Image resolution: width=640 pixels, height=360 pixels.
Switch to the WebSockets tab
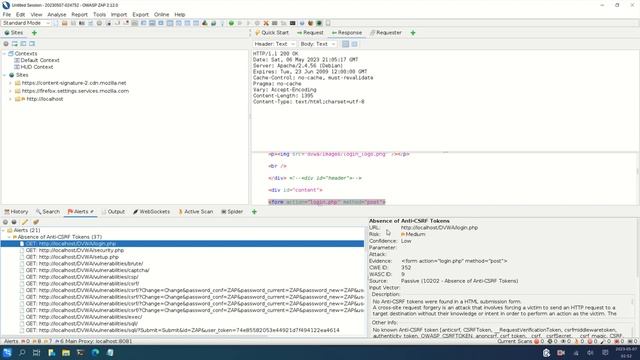[x=151, y=211]
